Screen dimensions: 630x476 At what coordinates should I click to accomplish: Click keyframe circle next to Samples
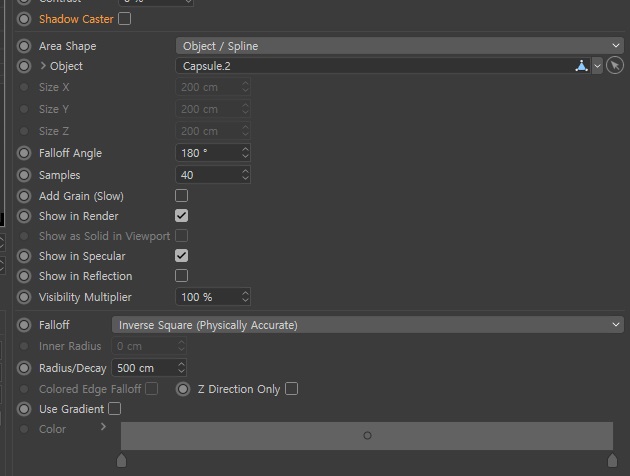coord(24,175)
